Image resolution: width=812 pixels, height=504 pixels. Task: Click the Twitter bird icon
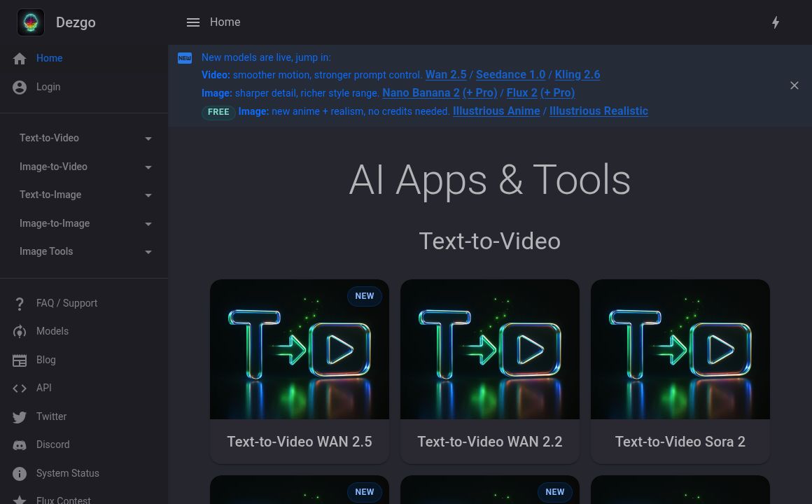20,417
